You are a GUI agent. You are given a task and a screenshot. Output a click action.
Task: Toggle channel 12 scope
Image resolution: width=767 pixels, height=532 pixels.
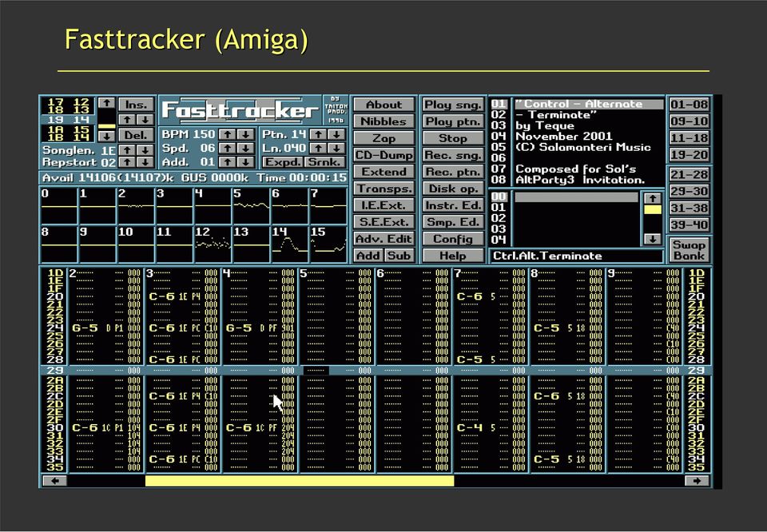213,244
